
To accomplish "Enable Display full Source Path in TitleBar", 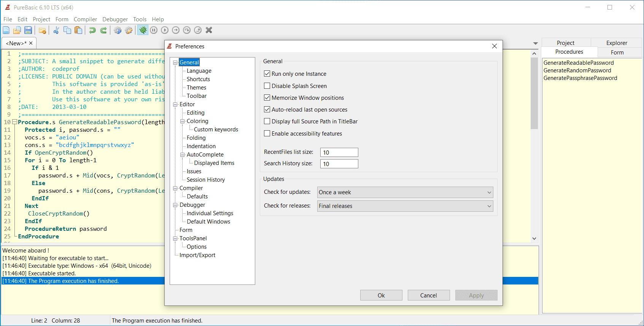I will click(x=267, y=121).
